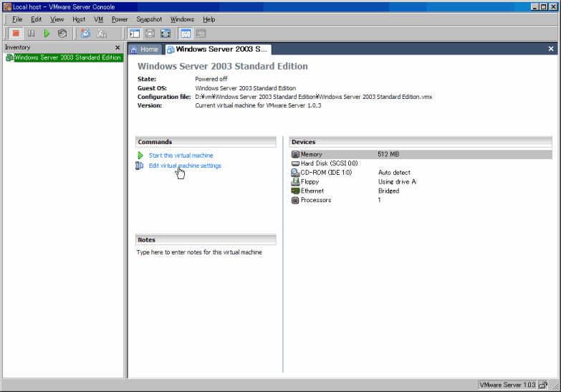This screenshot has height=392, width=561.
Task: Open the Host menu
Action: click(79, 19)
